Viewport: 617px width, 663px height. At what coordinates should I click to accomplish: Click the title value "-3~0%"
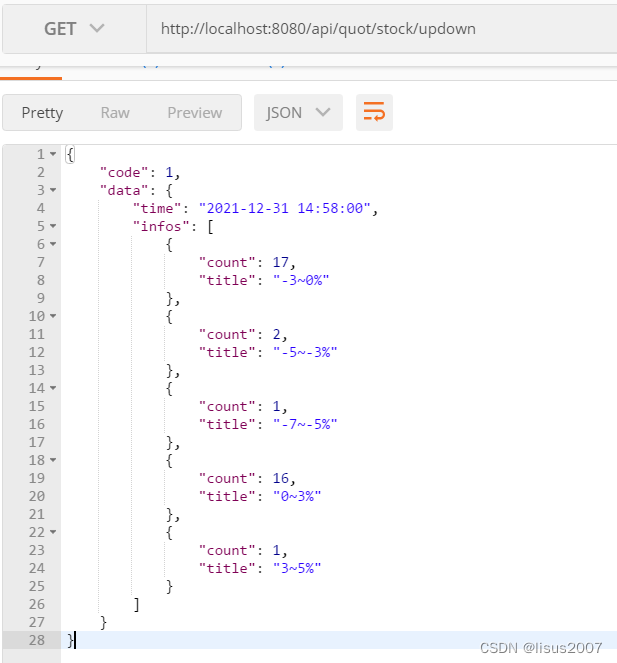[301, 280]
